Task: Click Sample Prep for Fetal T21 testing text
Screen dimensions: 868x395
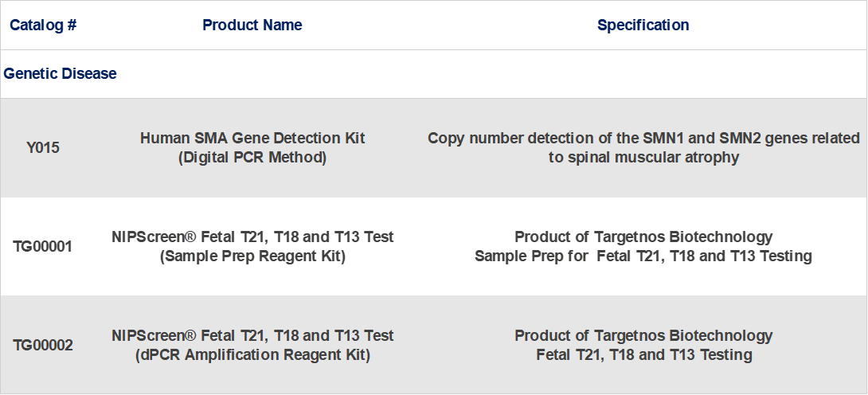Action: point(643,256)
